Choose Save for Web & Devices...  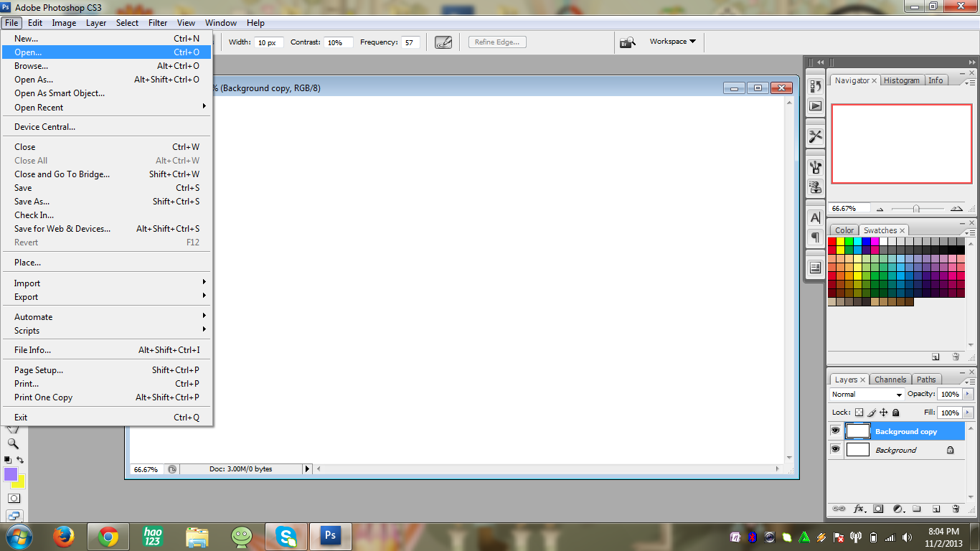[107, 229]
